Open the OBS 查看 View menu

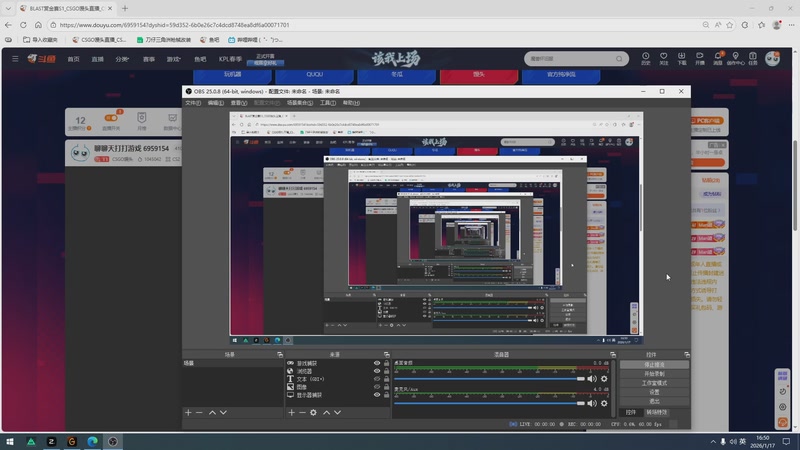click(239, 103)
